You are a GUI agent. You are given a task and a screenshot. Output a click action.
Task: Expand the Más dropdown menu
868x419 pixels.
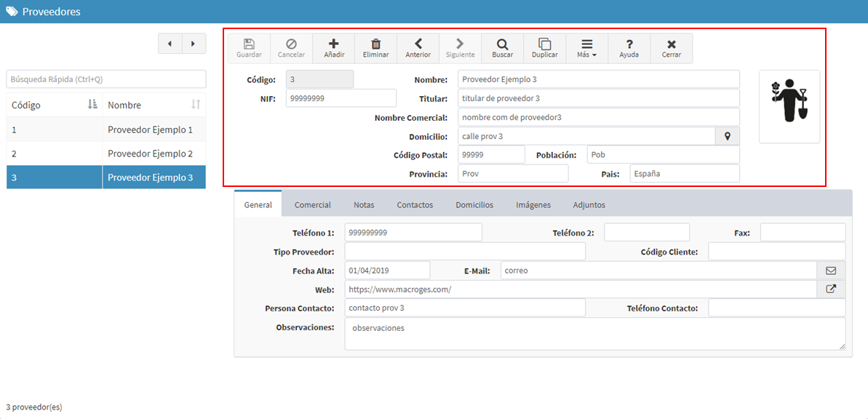point(586,49)
